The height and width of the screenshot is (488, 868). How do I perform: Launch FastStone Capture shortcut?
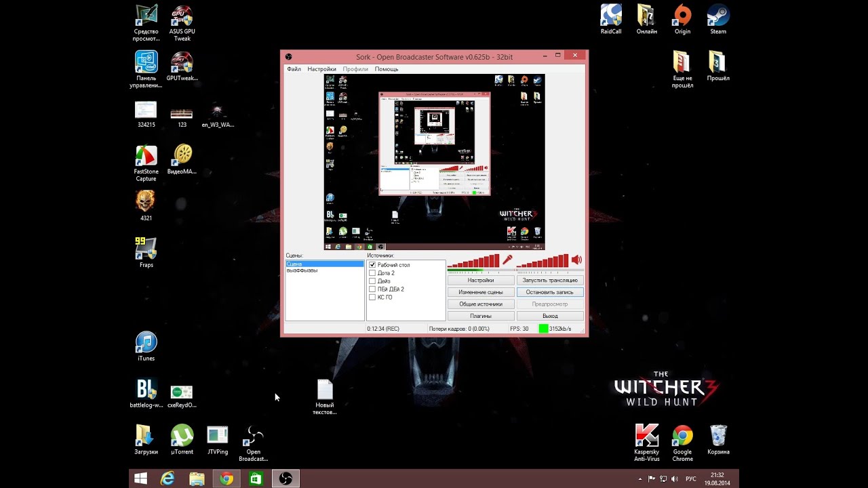(146, 163)
